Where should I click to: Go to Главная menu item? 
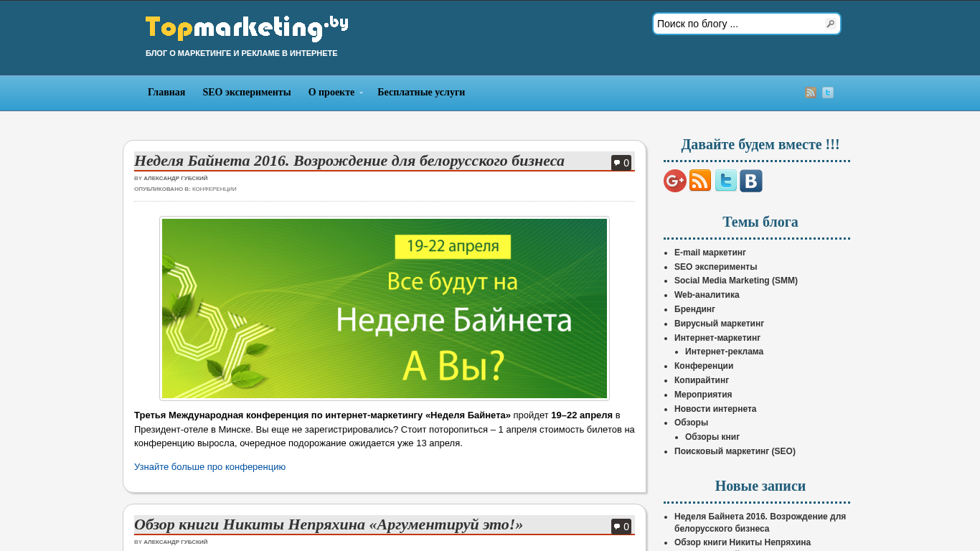pos(166,93)
